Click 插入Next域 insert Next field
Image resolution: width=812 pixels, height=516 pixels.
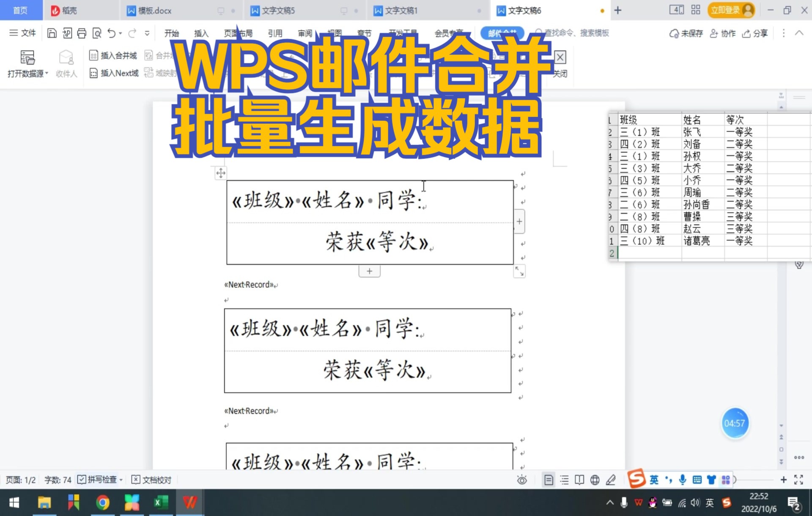tap(114, 73)
